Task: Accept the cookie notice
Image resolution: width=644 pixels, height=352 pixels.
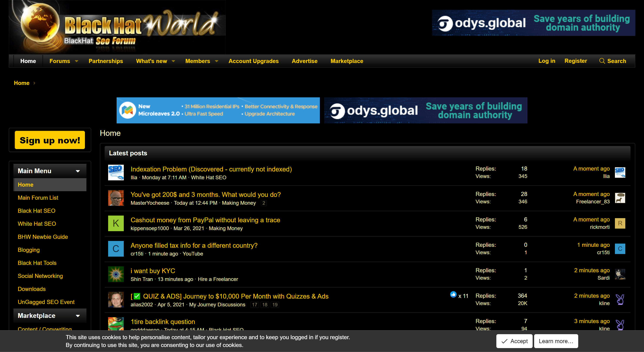Action: (514, 341)
